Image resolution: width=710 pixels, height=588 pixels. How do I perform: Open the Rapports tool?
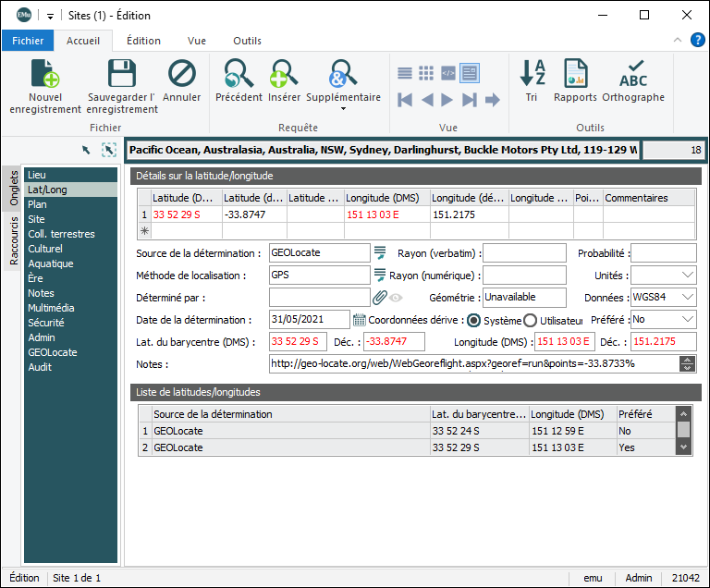tap(575, 74)
